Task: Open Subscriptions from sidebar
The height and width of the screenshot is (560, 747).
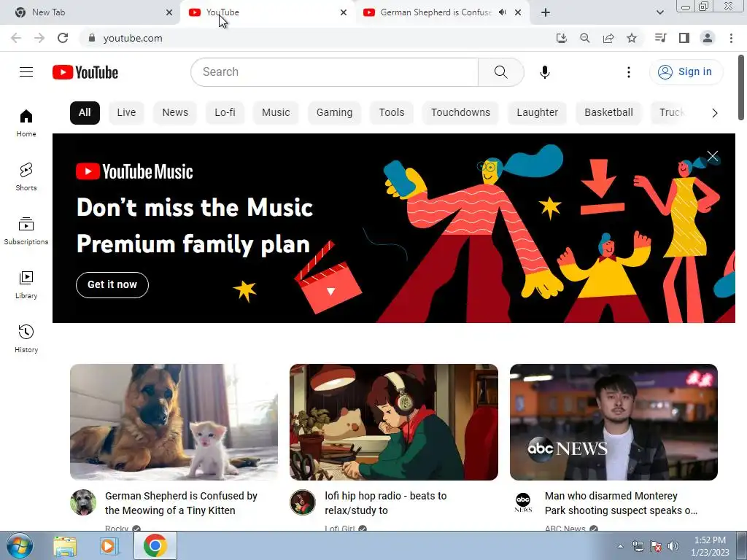Action: coord(26,231)
